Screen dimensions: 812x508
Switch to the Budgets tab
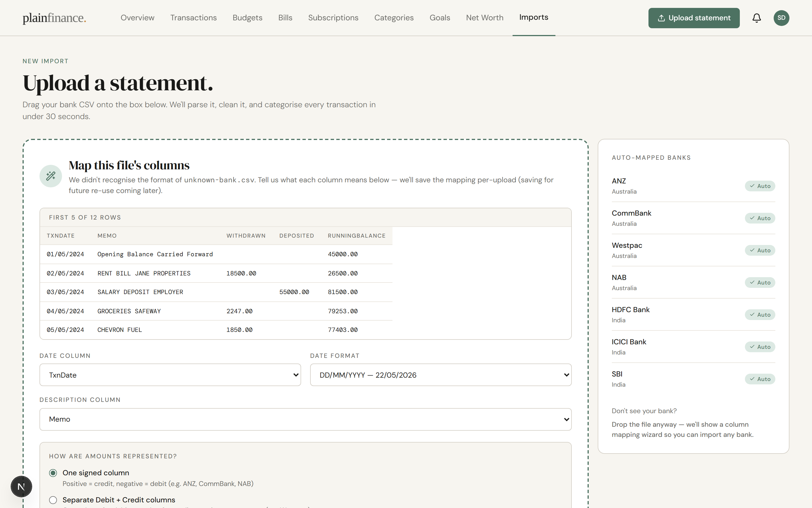pyautogui.click(x=248, y=18)
